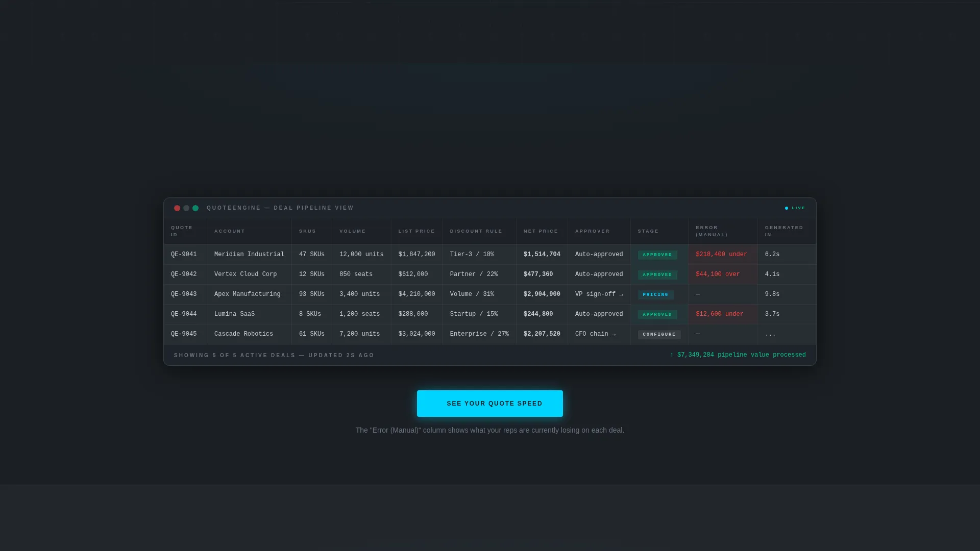Click the APPROVED badge for Meridian Industrial
Screen dimensions: 980x551
pyautogui.click(x=657, y=255)
